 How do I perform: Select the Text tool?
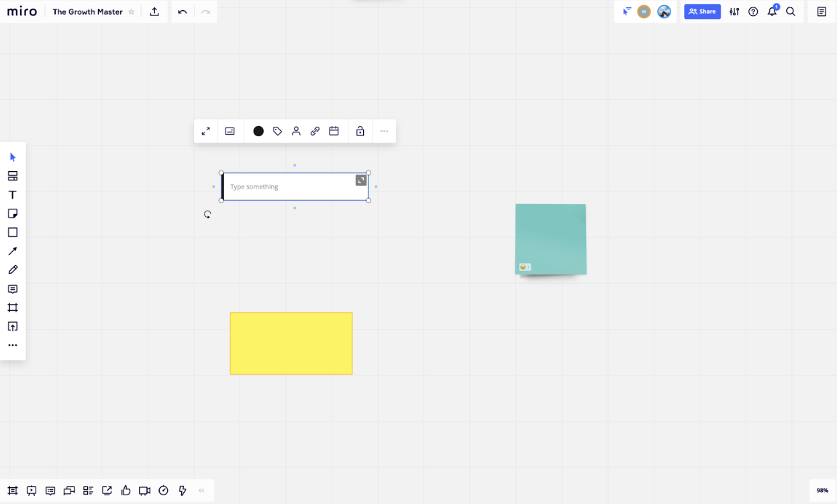click(x=12, y=194)
